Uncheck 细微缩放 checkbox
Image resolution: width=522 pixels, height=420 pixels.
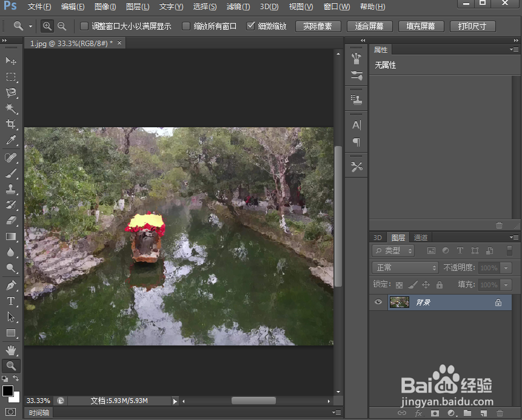coord(250,26)
